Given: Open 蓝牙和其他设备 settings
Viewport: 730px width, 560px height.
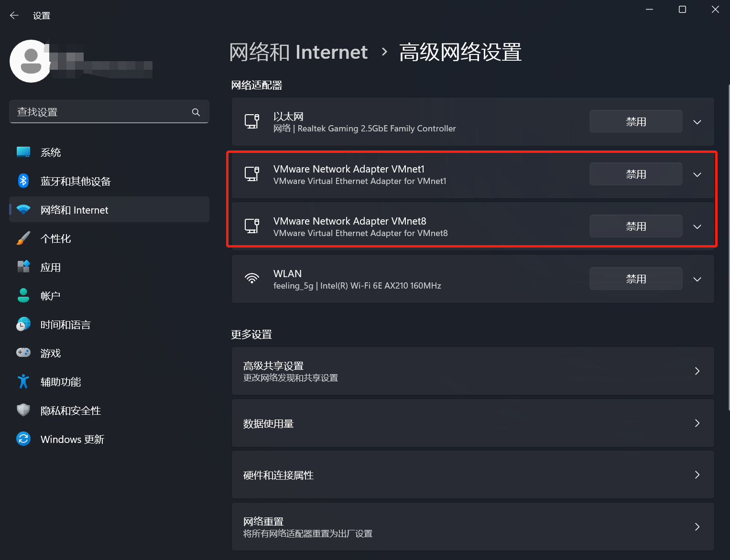Looking at the screenshot, I should click(109, 181).
